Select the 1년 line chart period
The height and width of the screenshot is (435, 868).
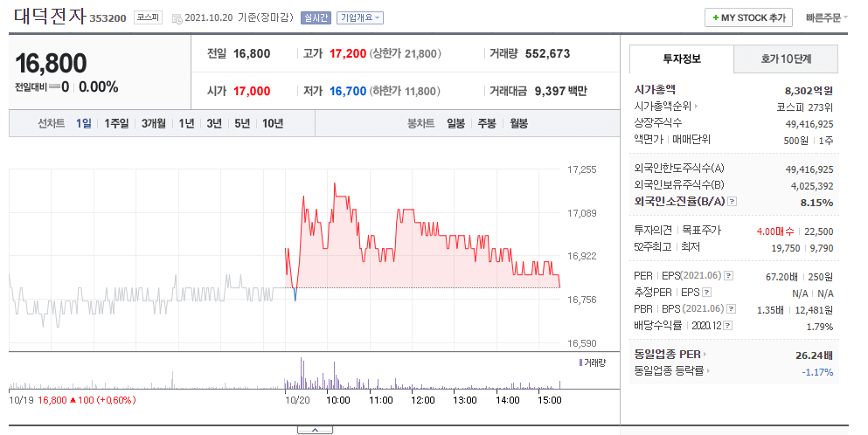coord(186,123)
